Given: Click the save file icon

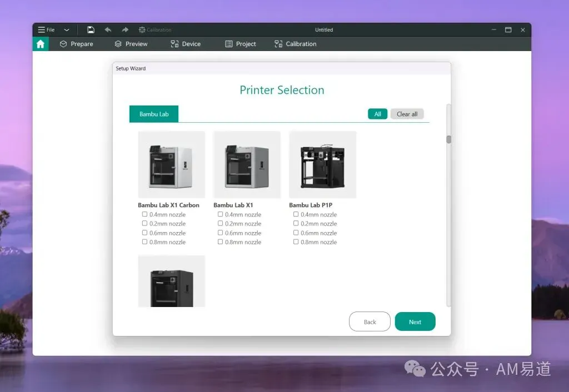Looking at the screenshot, I should [x=91, y=30].
